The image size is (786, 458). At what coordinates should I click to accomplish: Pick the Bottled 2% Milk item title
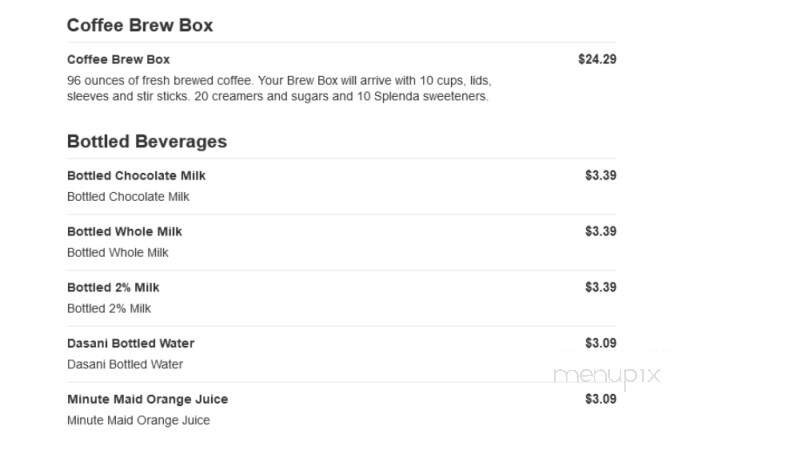tap(113, 287)
